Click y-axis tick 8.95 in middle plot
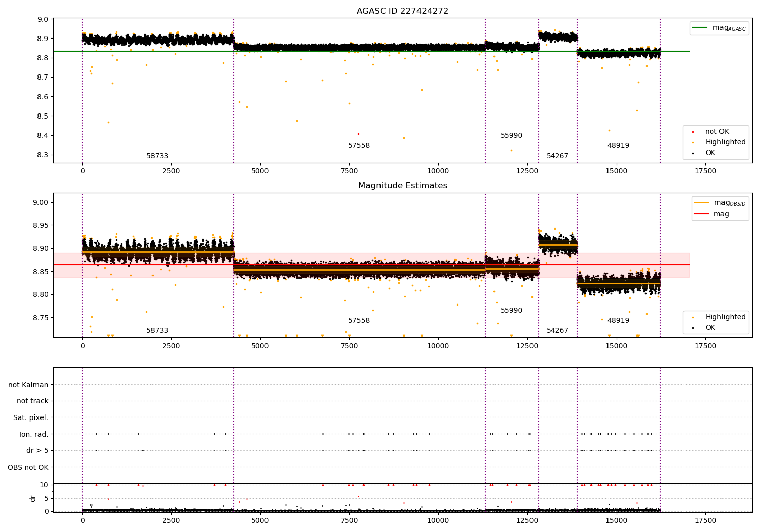760x532 pixels. (41, 225)
